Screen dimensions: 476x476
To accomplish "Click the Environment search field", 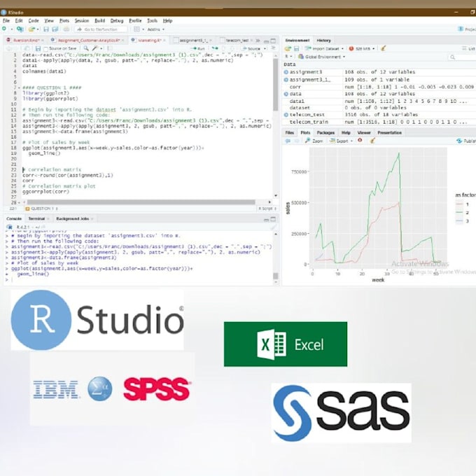I will pos(462,57).
